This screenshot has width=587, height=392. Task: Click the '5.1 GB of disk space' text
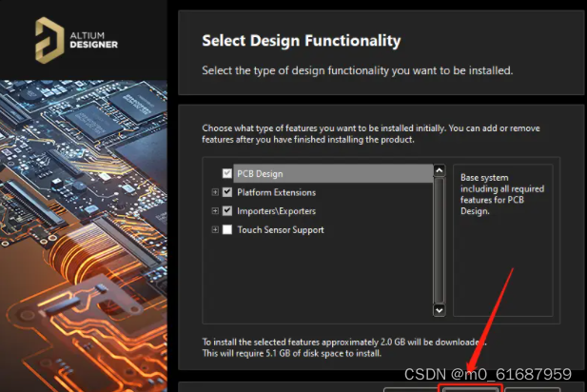304,353
